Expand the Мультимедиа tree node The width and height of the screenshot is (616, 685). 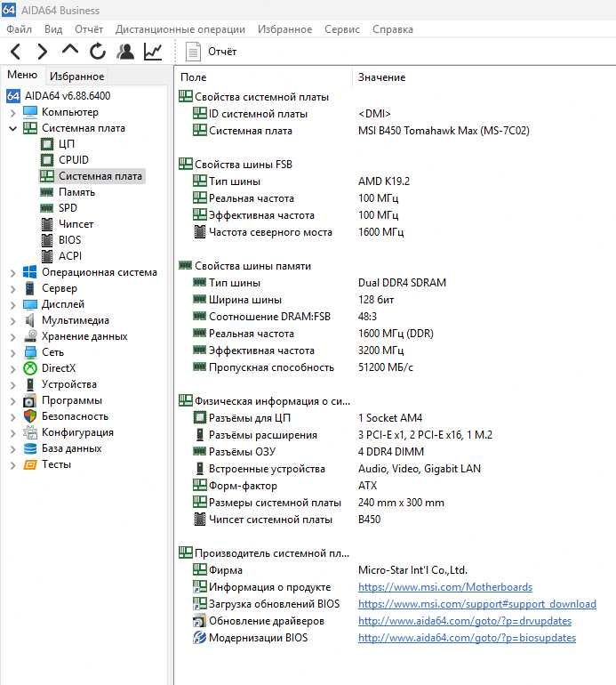coord(12,320)
